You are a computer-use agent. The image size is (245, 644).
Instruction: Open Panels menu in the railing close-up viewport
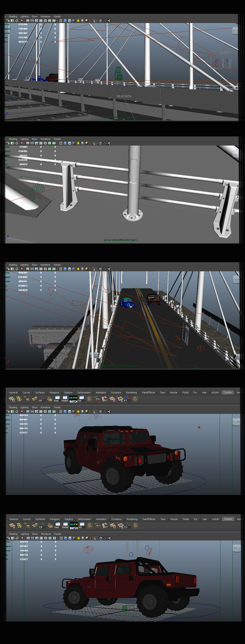pos(57,139)
